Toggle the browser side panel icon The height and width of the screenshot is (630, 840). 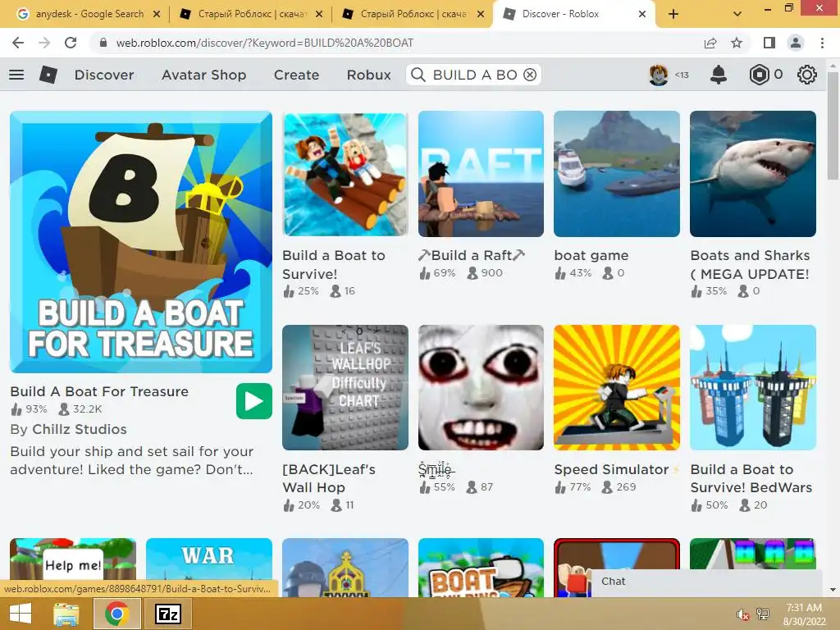[x=769, y=43]
